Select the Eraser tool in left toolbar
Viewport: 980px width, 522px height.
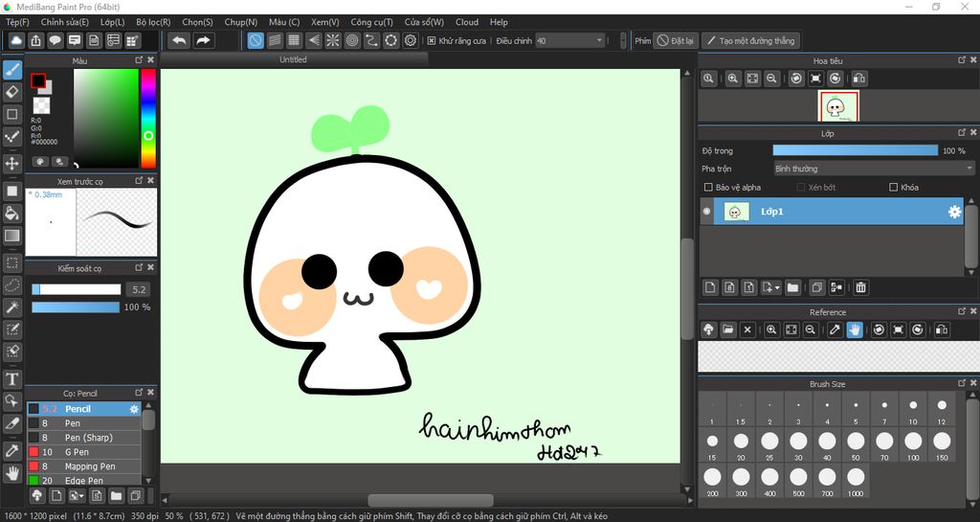point(12,92)
